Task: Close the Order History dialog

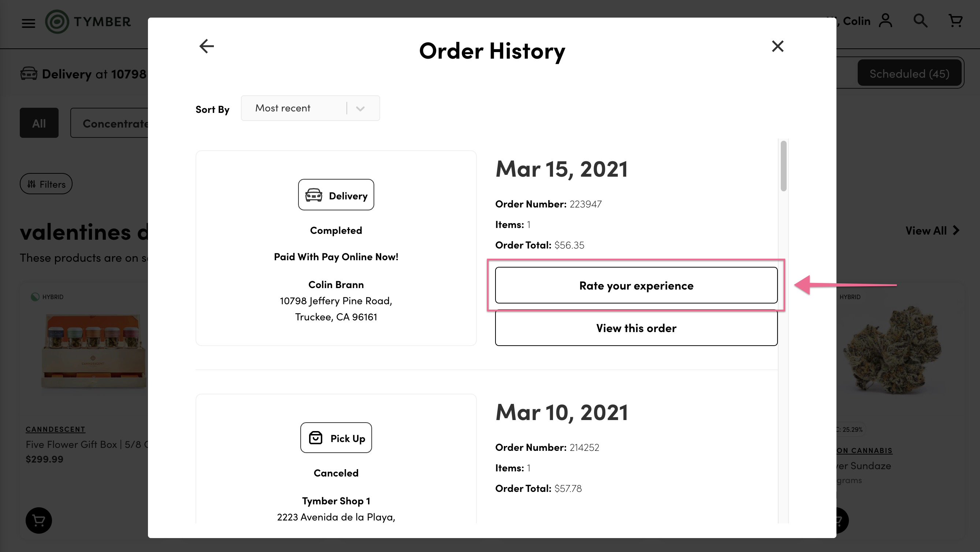Action: [777, 47]
